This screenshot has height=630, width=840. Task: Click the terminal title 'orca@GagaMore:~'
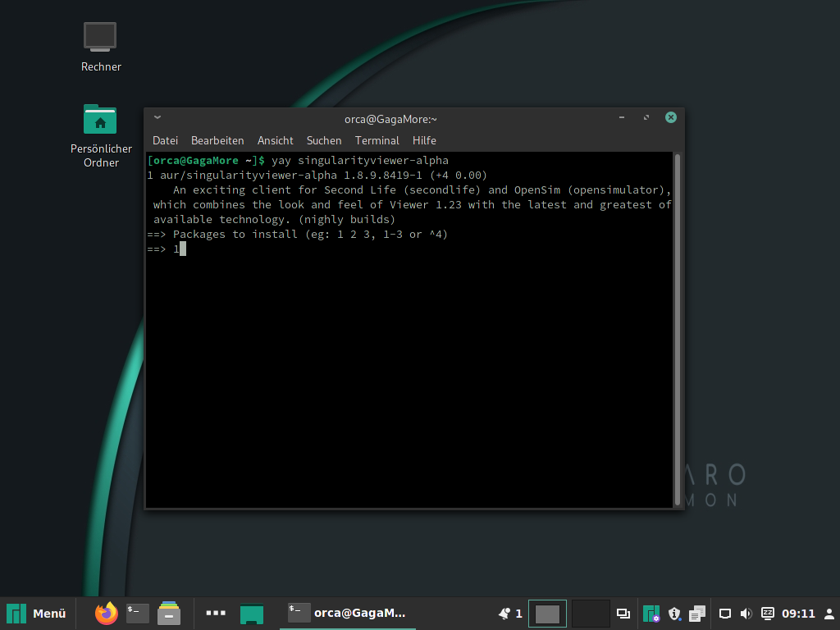click(390, 119)
